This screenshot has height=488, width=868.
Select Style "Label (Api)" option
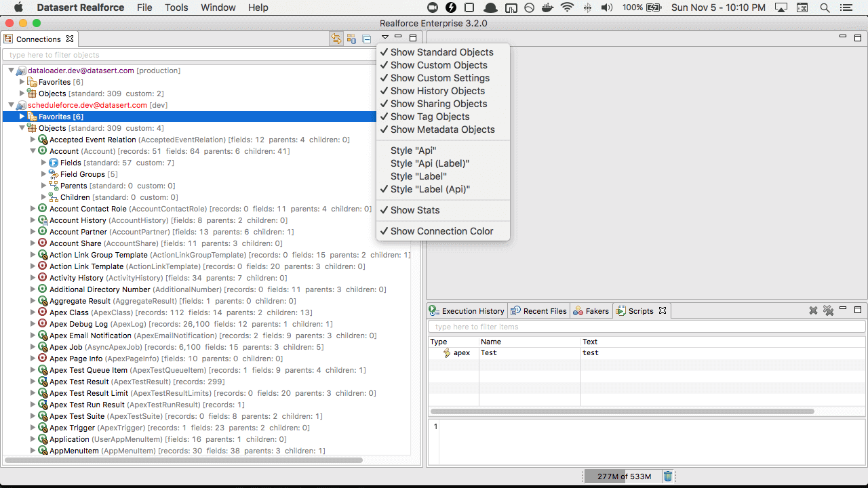(x=443, y=189)
